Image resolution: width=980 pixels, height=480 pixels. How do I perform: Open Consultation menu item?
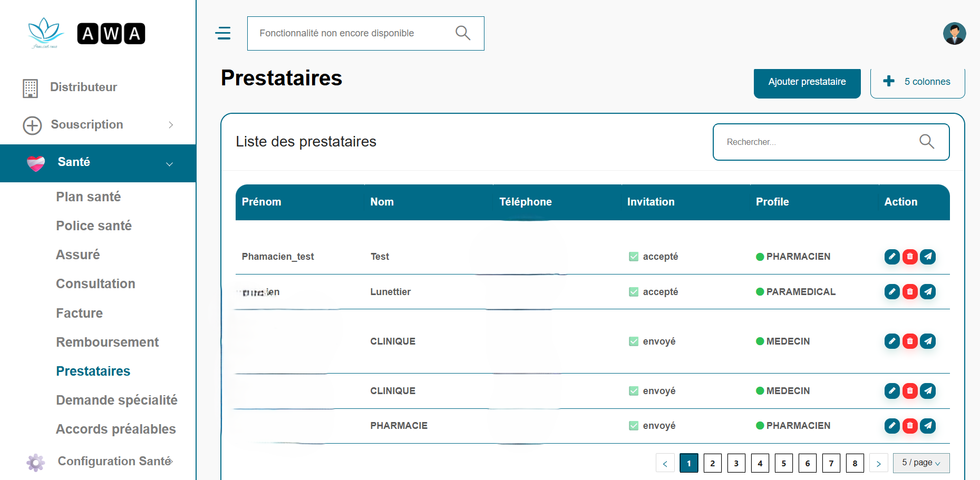(x=95, y=283)
